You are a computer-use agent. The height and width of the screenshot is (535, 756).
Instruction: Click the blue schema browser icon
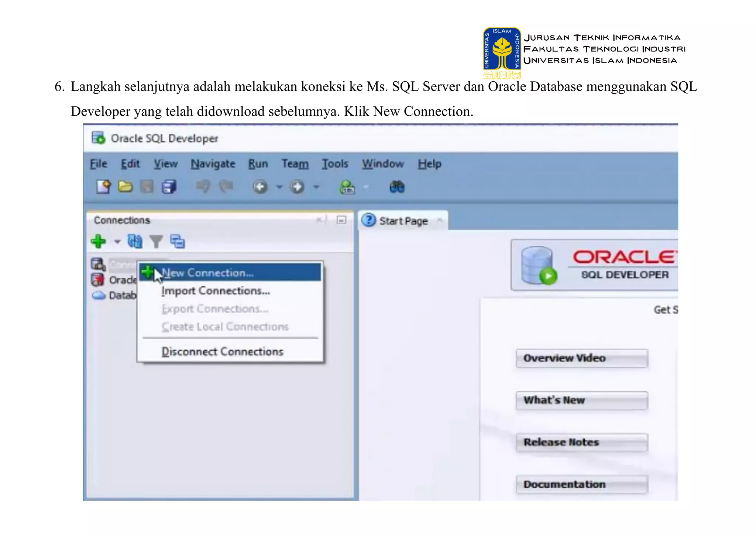178,242
